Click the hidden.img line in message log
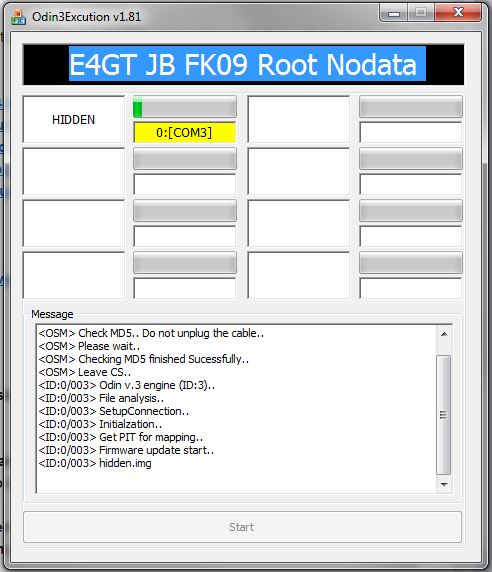Viewport: 492px width, 572px height. pos(95,463)
